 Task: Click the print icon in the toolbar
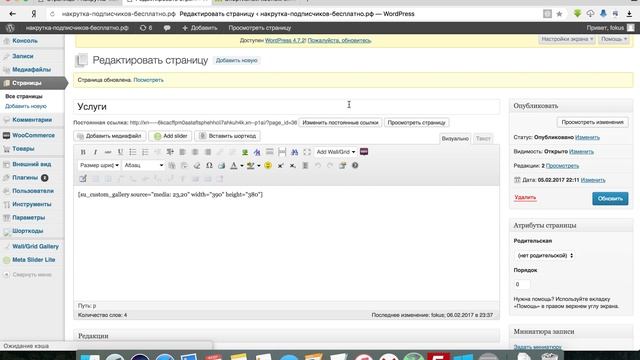[222, 165]
